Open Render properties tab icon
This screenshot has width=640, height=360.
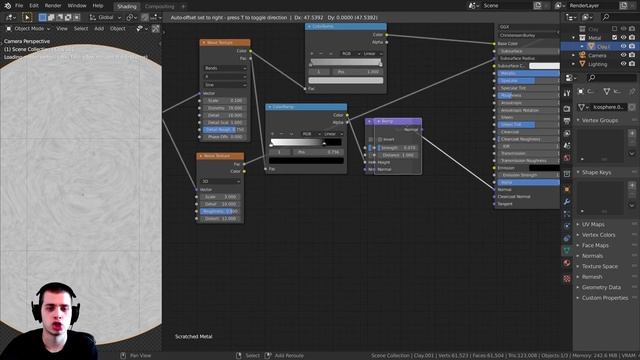(x=567, y=109)
